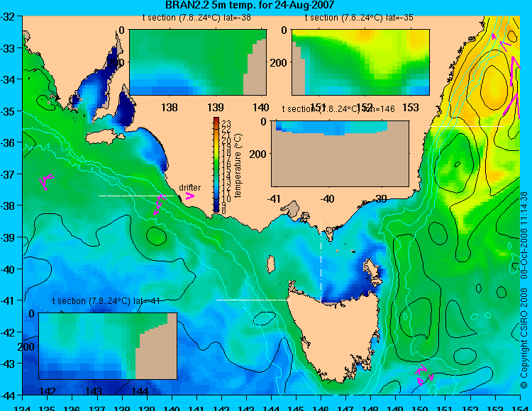Open the lat=-41 temperature section inset

(x=108, y=346)
